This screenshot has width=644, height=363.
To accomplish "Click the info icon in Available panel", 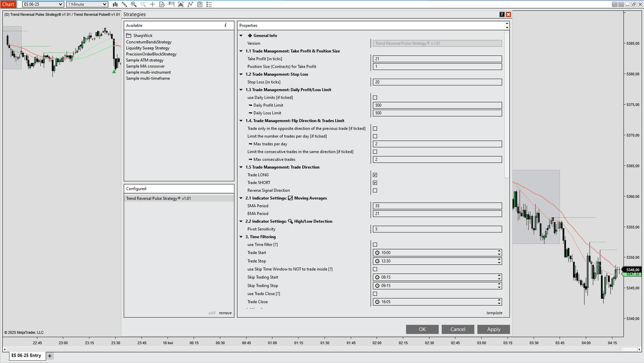I will [x=225, y=25].
